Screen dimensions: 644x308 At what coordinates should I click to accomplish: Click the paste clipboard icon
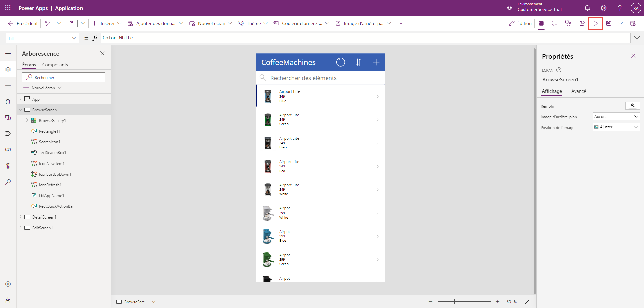click(71, 23)
